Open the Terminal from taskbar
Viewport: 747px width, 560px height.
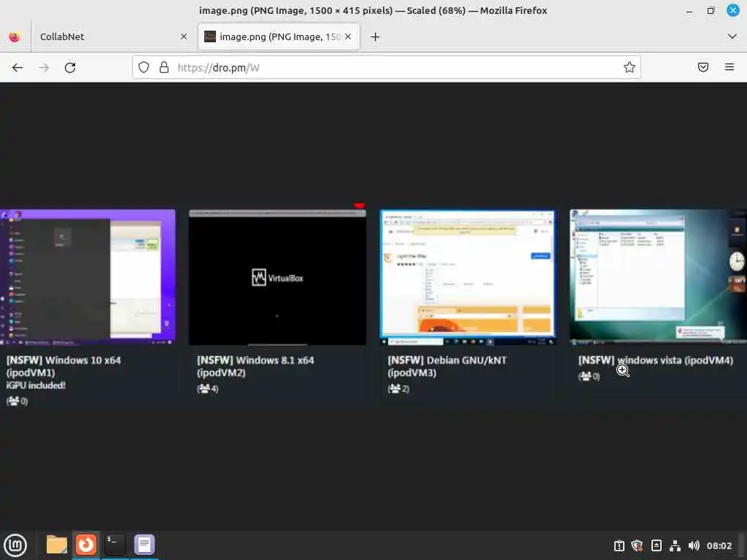click(115, 545)
